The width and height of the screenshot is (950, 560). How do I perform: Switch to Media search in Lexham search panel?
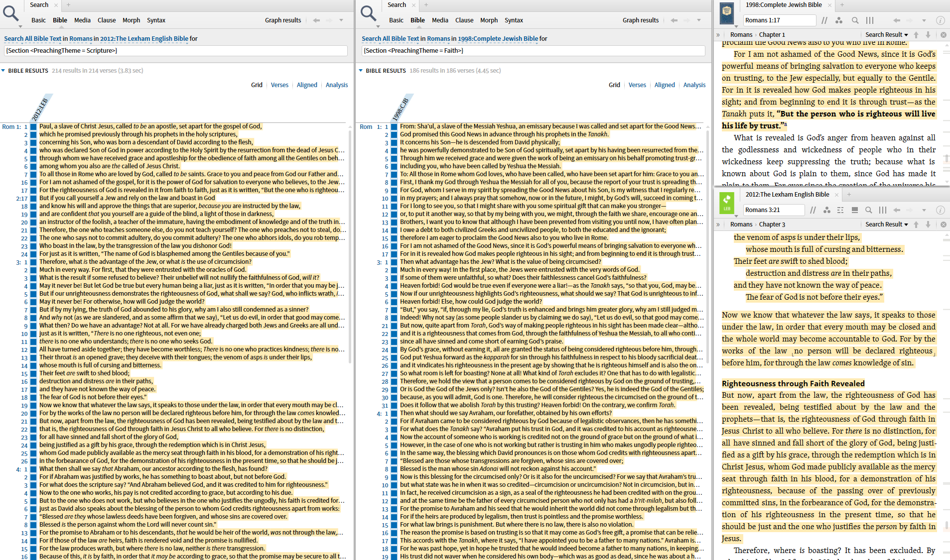[x=82, y=20]
